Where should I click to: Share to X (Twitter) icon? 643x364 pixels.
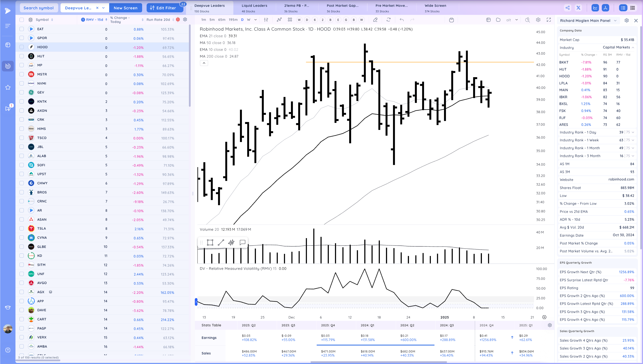[578, 8]
